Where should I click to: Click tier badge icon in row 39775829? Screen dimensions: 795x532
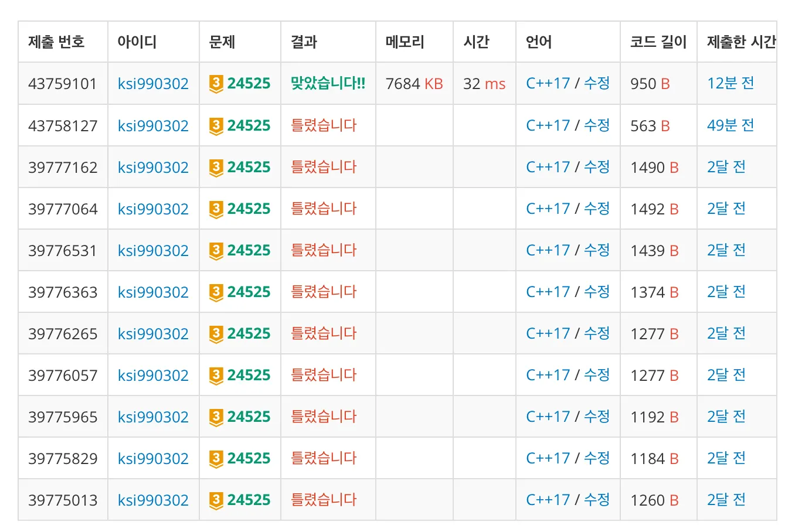click(216, 459)
